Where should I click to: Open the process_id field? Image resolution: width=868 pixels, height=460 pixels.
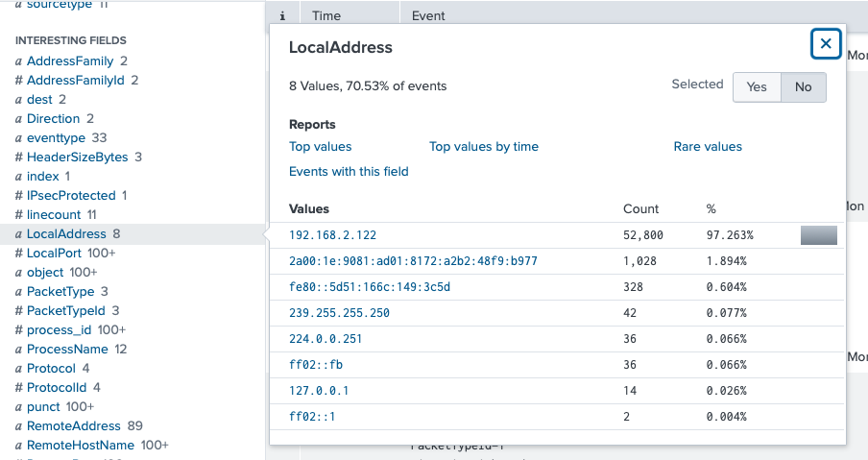(x=59, y=330)
